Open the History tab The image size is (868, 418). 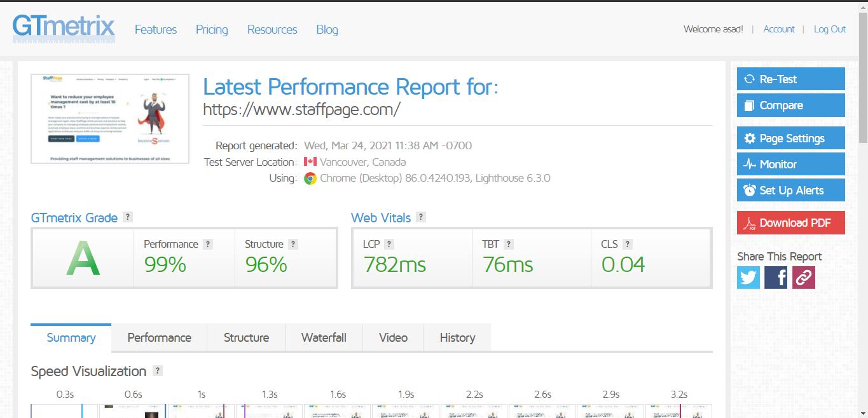(x=457, y=337)
